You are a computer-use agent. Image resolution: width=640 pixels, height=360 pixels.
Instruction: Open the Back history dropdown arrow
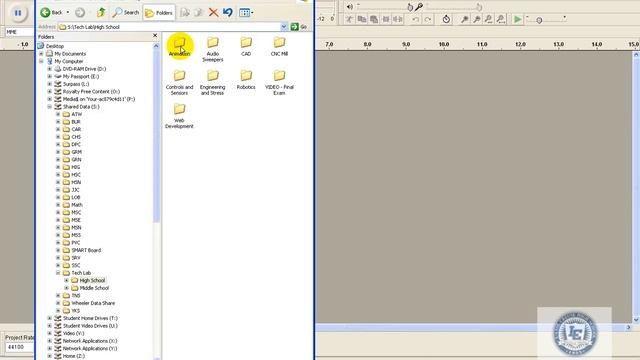[x=68, y=13]
